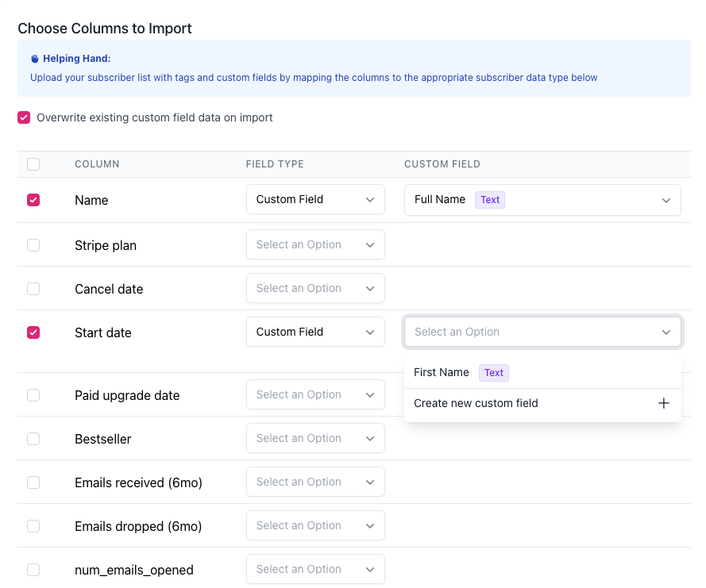Tick the Bestseller row checkbox
This screenshot has height=588, width=706.
[33, 439]
